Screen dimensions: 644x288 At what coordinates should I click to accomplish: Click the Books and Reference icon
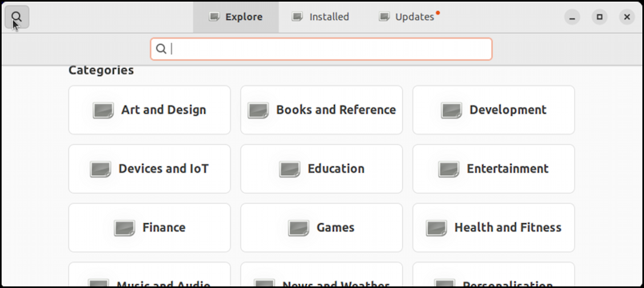(x=258, y=110)
